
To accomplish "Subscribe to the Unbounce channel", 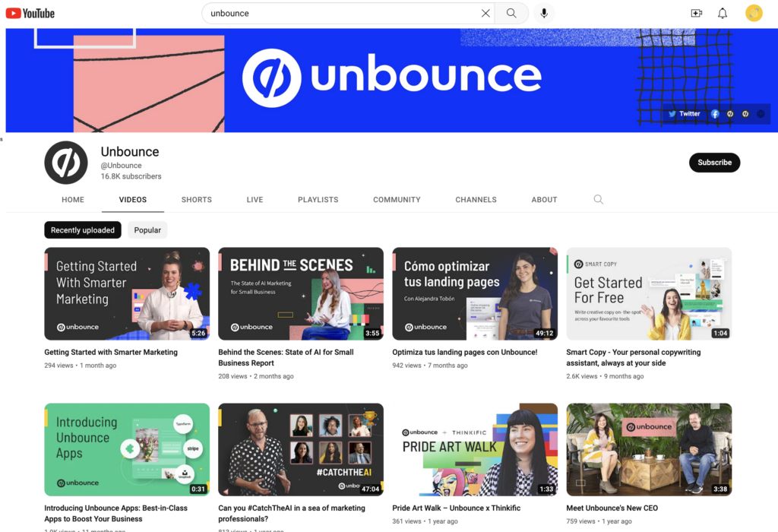I will point(714,163).
